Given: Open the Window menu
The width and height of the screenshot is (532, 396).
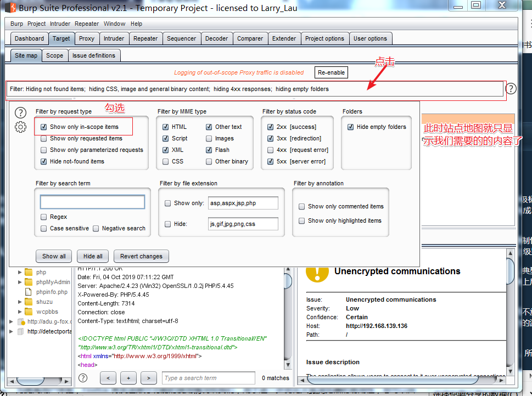Looking at the screenshot, I should coord(114,24).
